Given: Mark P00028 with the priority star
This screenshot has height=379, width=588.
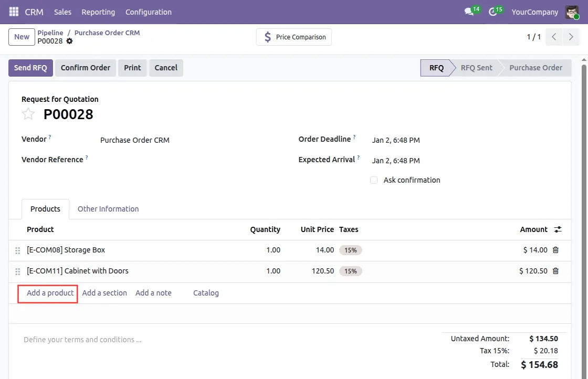Looking at the screenshot, I should point(28,114).
